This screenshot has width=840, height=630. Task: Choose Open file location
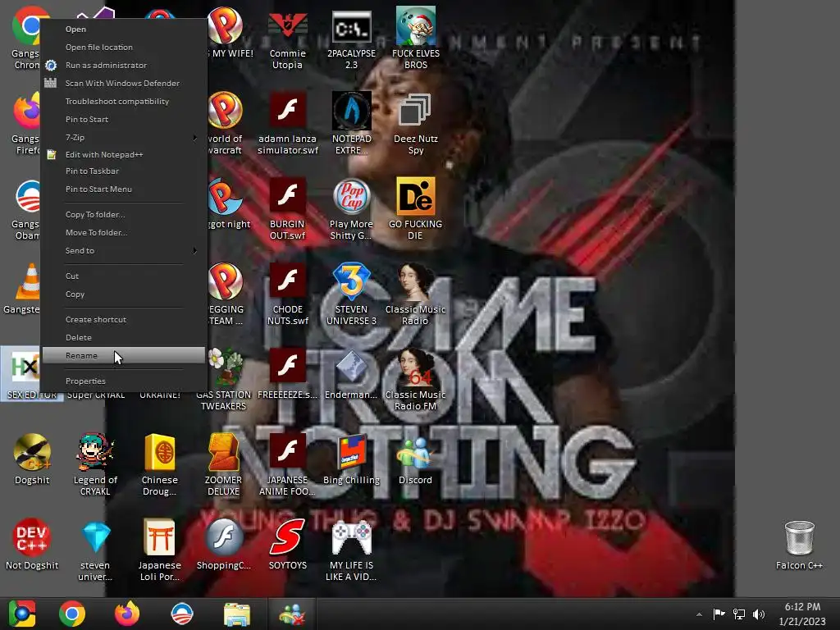tap(124, 47)
